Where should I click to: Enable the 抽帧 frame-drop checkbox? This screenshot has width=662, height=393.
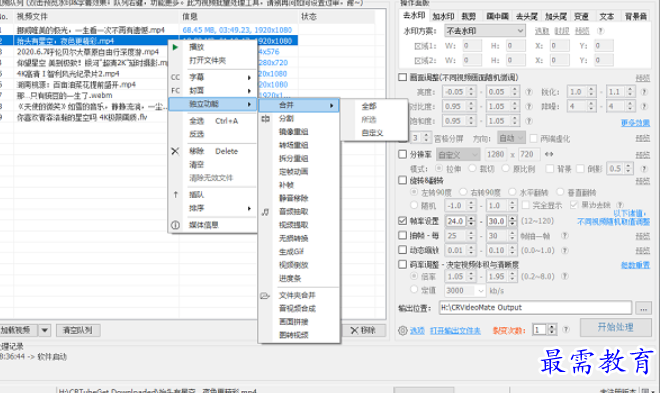point(402,235)
